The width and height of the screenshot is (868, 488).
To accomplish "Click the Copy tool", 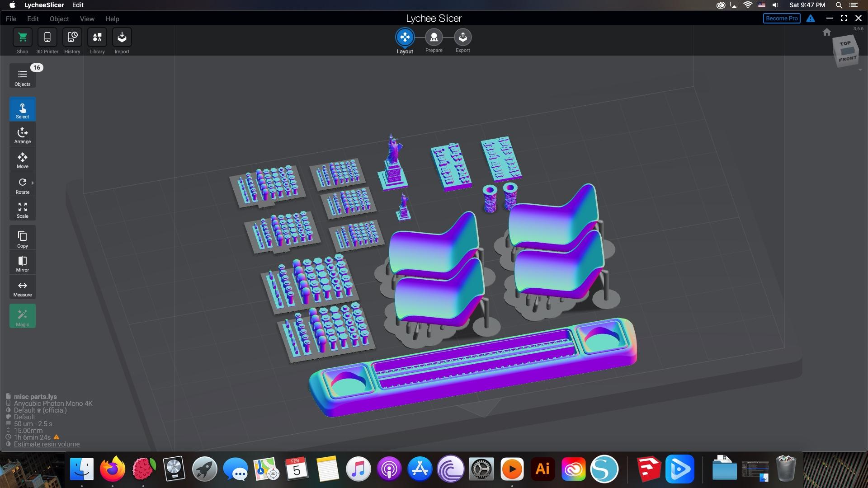I will pyautogui.click(x=22, y=238).
